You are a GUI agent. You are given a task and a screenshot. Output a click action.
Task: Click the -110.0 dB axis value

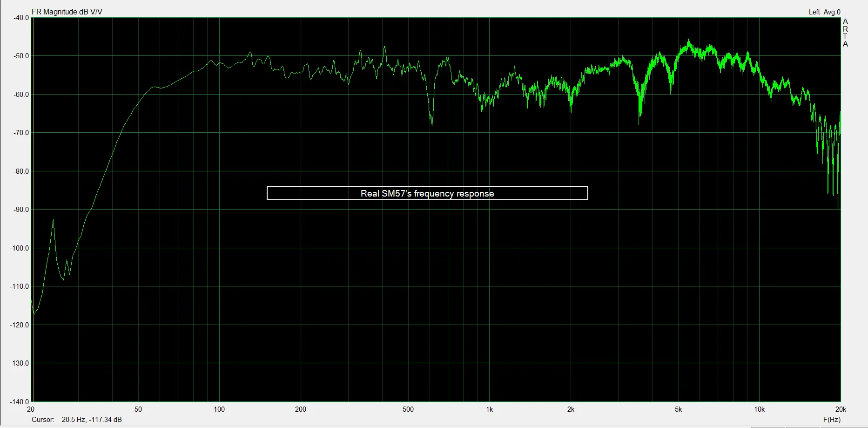(19, 286)
